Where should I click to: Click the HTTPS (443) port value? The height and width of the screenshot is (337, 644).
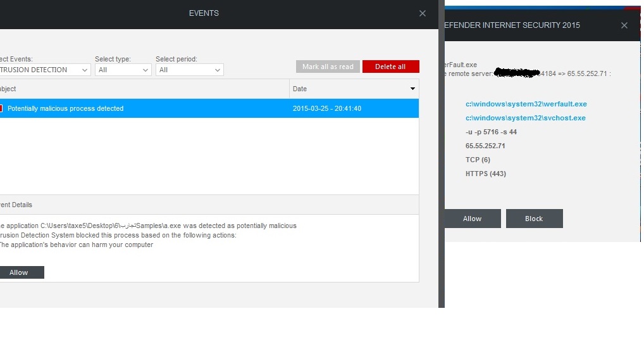coord(485,174)
